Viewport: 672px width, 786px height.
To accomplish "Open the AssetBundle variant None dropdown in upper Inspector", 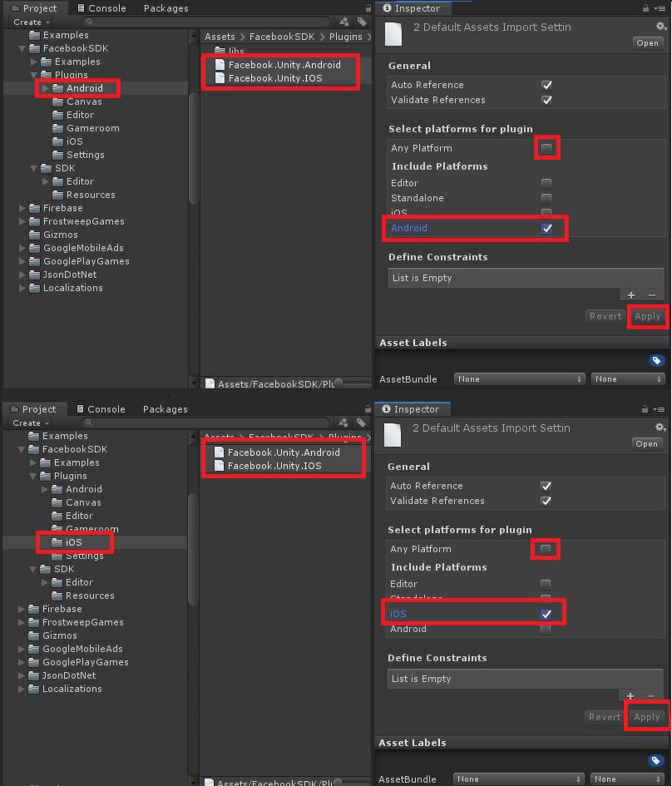I will click(x=628, y=379).
